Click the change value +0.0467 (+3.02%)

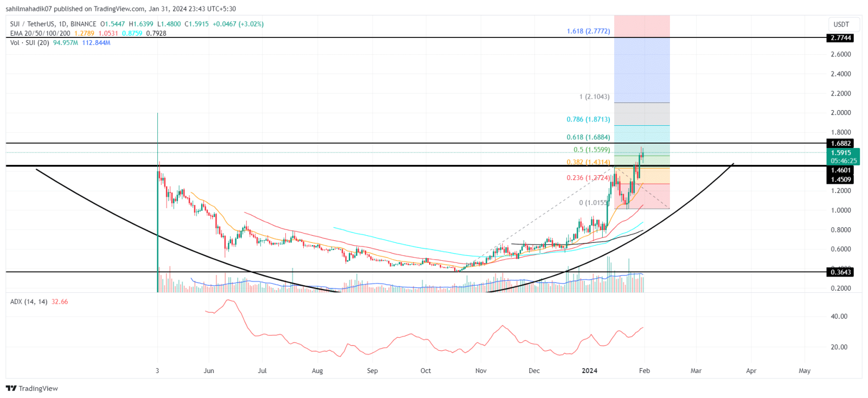[238, 24]
